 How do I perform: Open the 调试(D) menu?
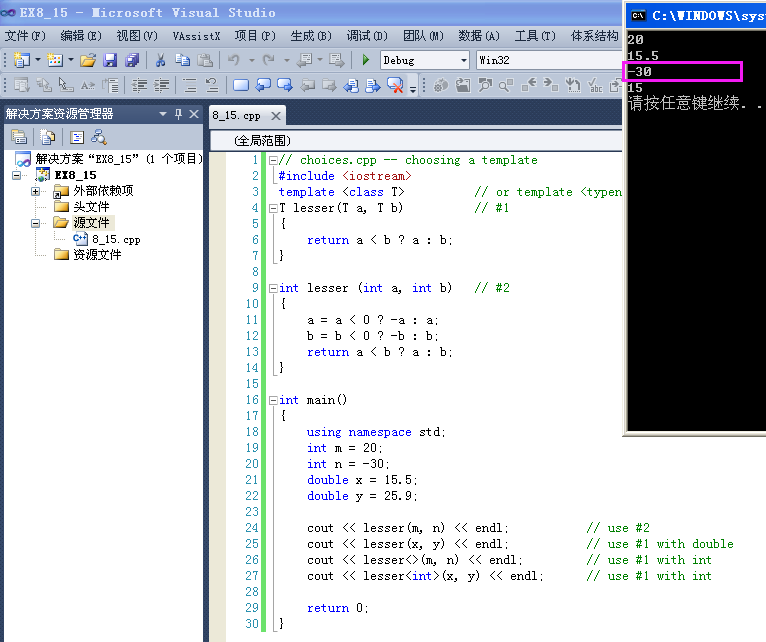pyautogui.click(x=367, y=36)
